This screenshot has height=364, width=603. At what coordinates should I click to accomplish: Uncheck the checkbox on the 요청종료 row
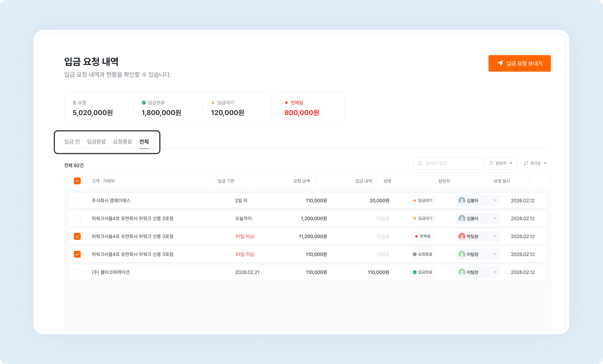click(77, 254)
